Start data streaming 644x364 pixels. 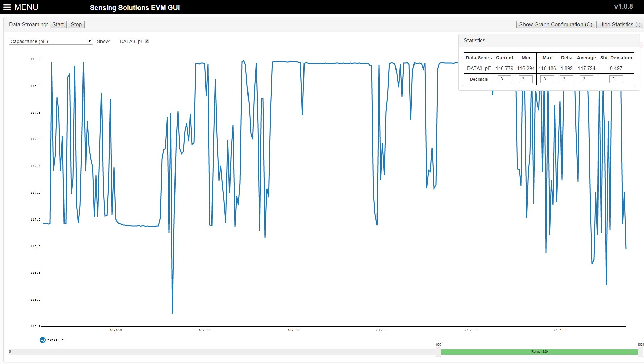pyautogui.click(x=58, y=24)
